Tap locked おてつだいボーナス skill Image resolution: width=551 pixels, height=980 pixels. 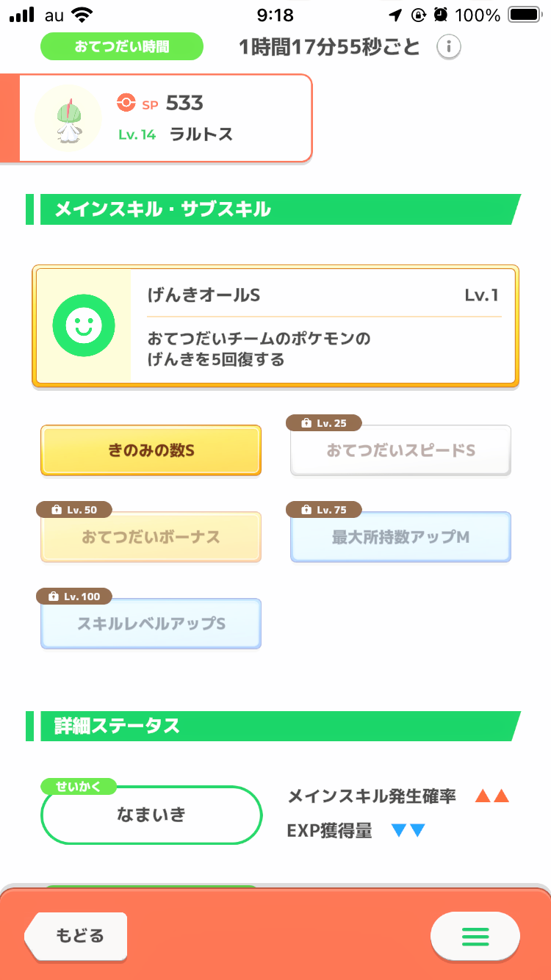pyautogui.click(x=151, y=537)
